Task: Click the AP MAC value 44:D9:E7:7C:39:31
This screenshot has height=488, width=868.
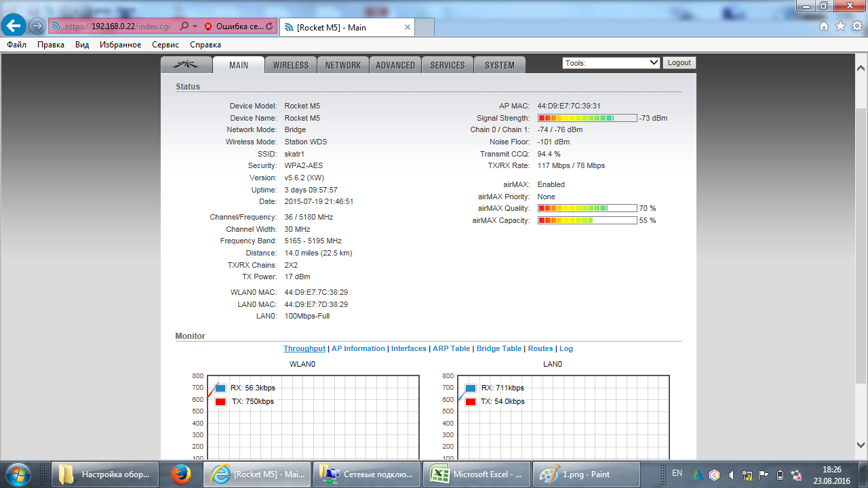Action: point(569,106)
